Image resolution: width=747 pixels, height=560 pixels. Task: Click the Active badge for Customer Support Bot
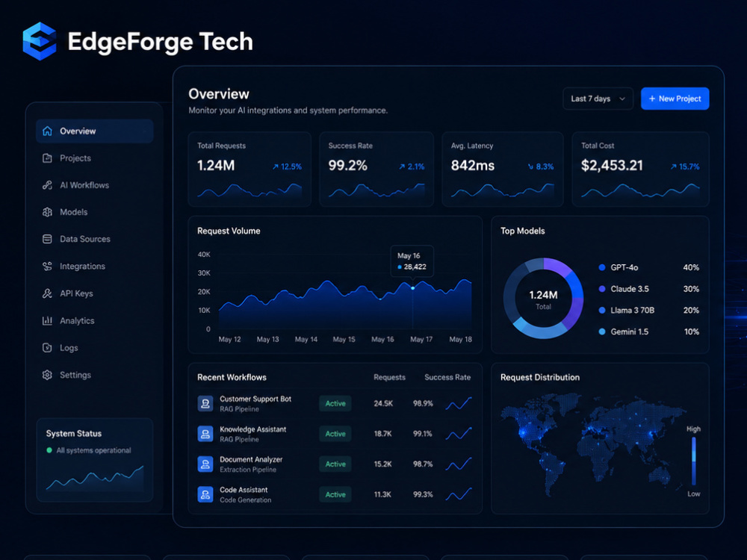point(335,403)
